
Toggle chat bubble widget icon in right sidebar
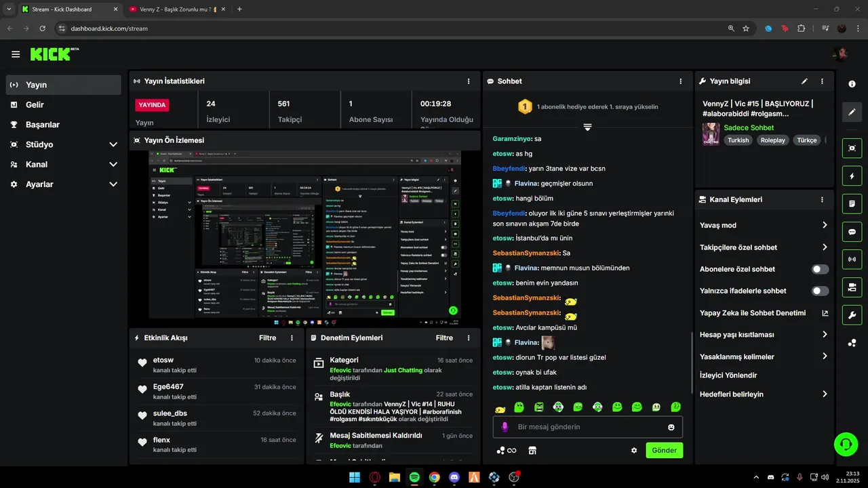click(852, 231)
